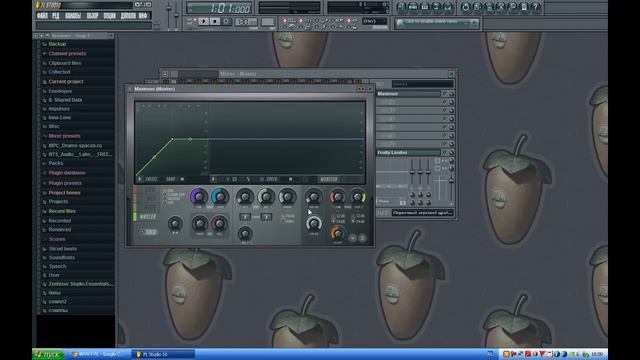Stop playback with the Stop button
The width and height of the screenshot is (640, 360).
tap(215, 21)
